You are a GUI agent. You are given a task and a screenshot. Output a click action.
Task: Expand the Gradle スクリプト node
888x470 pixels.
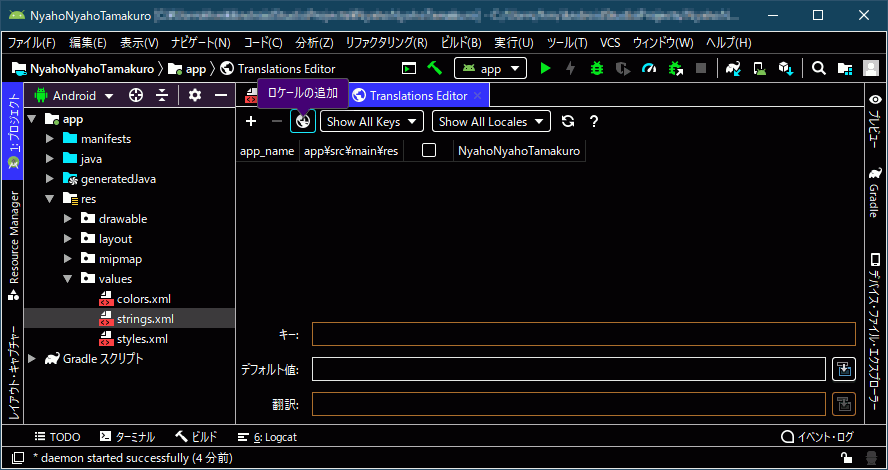click(32, 359)
